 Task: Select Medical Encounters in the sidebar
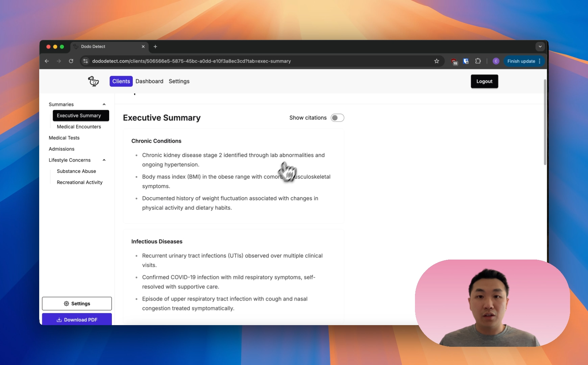point(79,127)
